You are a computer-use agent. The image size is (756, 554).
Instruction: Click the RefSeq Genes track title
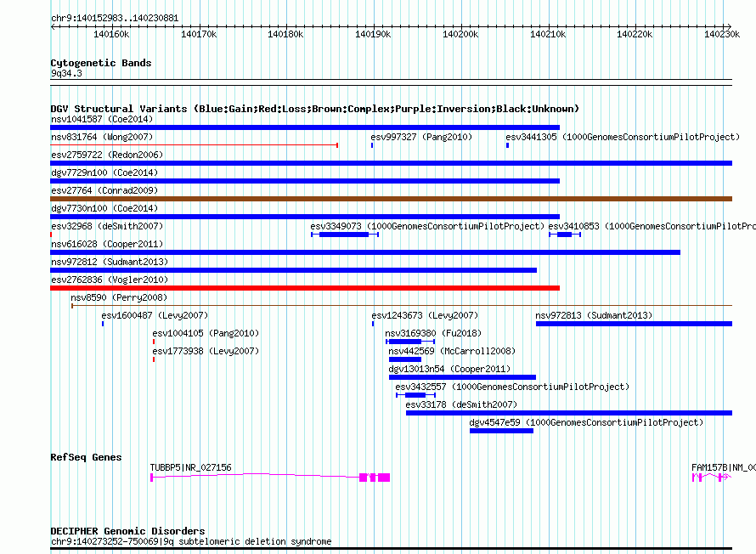pyautogui.click(x=86, y=457)
